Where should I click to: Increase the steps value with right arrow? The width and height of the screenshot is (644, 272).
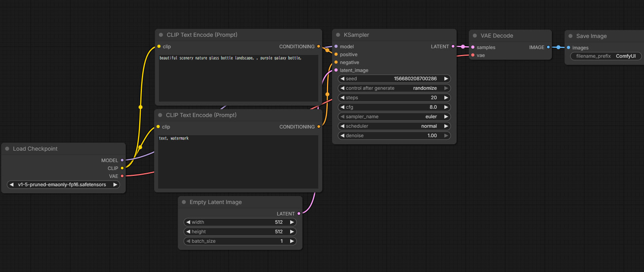coord(446,98)
